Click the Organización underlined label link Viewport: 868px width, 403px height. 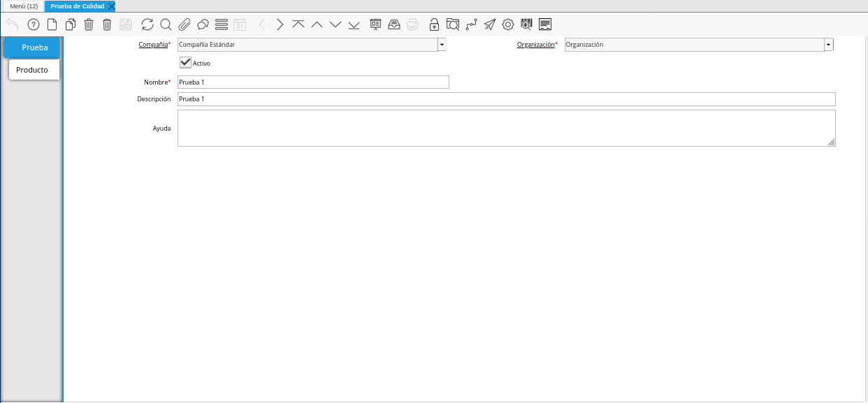click(536, 44)
